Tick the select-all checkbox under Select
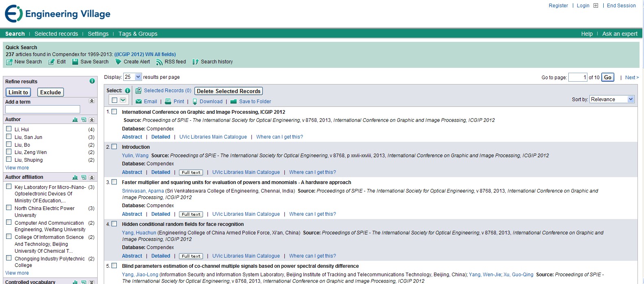 tap(114, 100)
